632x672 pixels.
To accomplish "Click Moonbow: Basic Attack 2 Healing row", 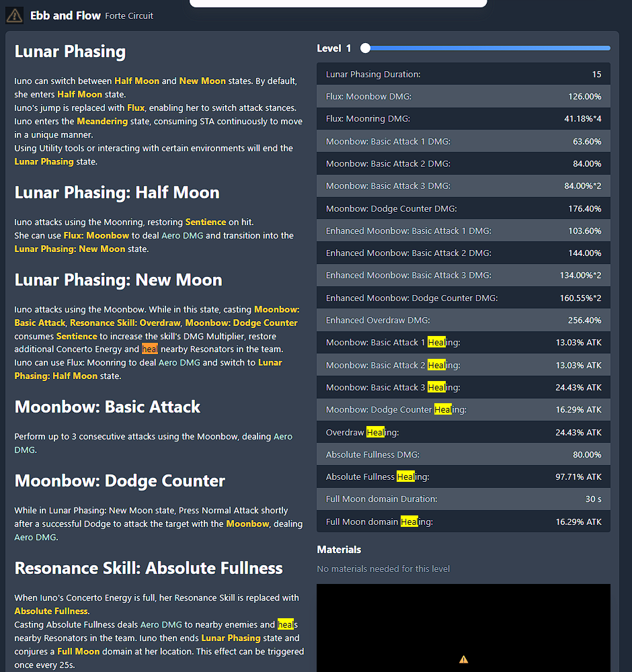I will pyautogui.click(x=463, y=365).
